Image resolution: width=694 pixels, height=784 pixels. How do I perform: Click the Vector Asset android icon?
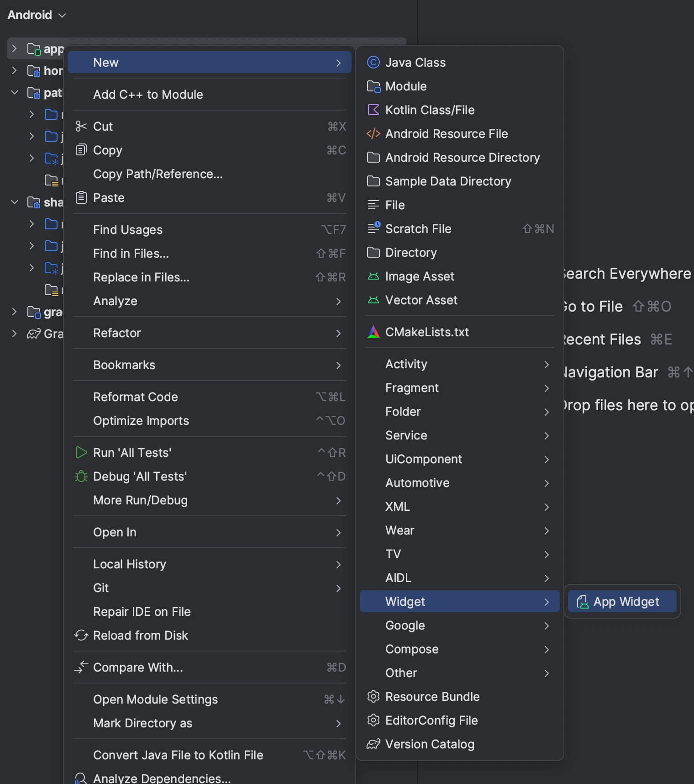[373, 300]
